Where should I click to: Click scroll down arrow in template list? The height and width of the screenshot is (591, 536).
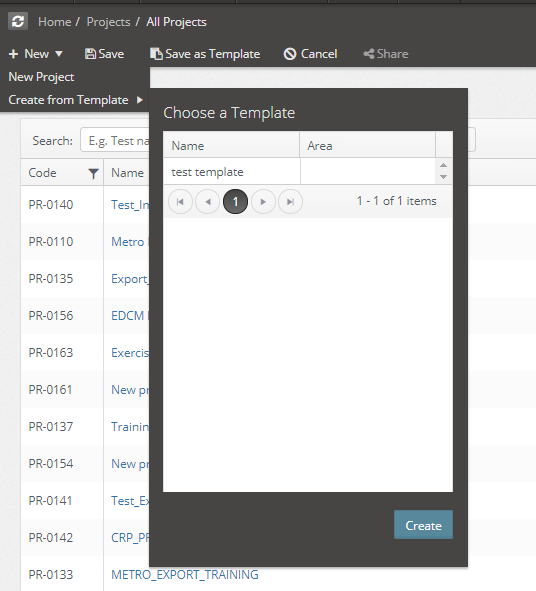(444, 177)
